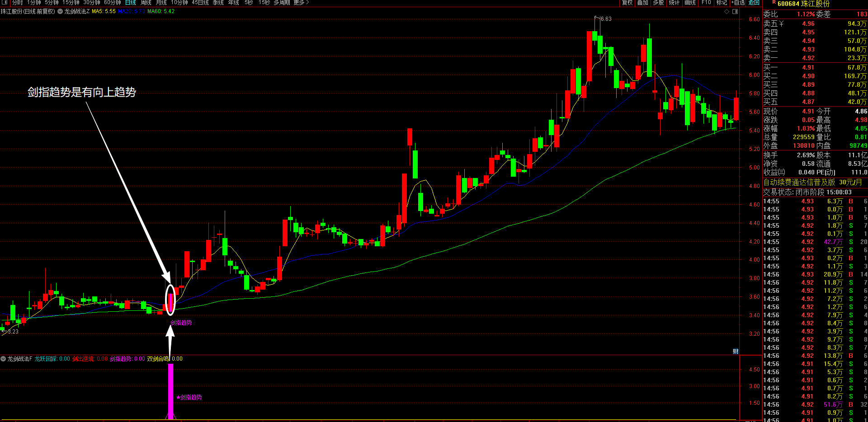Click the MA5: 5.55 indicator label
The width and height of the screenshot is (868, 422).
coord(104,11)
